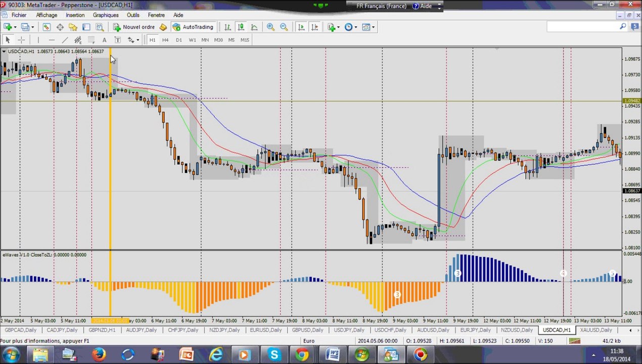642x364 pixels.
Task: Open the Navigator star folder icon
Action: pyautogui.click(x=73, y=27)
